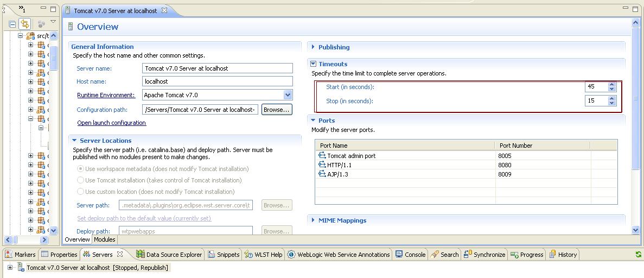The image size is (644, 278).
Task: Click the refresh icon at far right of views bar
Action: point(638,255)
